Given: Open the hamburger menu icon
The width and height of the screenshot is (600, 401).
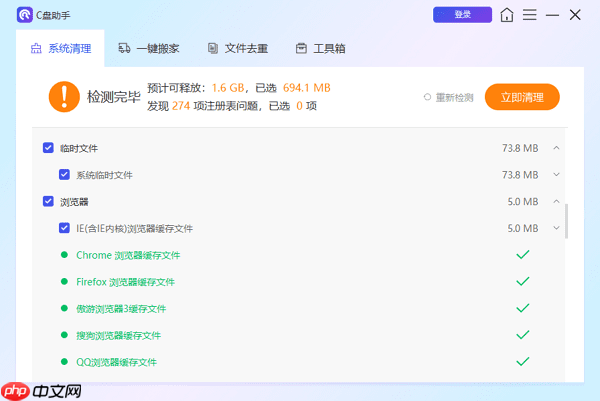Looking at the screenshot, I should tap(530, 15).
